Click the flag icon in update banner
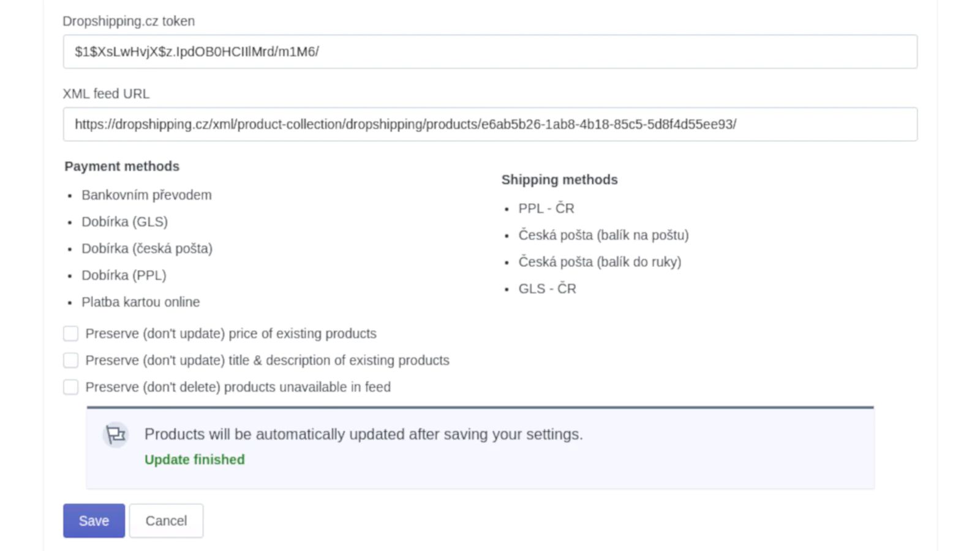The width and height of the screenshot is (980, 551). point(115,435)
